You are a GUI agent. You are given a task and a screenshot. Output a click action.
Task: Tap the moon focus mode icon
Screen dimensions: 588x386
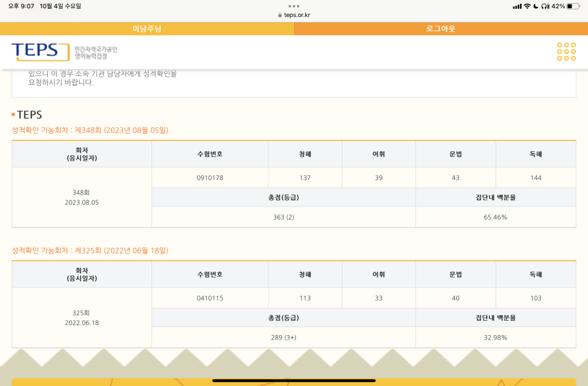(x=536, y=6)
